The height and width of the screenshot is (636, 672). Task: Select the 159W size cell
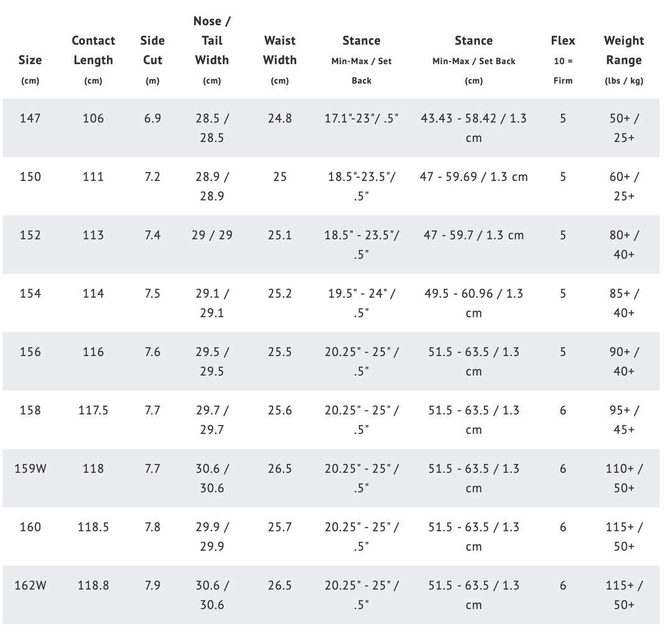coord(30,469)
